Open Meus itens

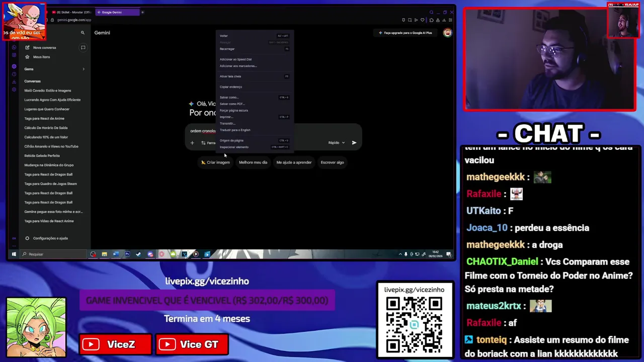click(41, 57)
